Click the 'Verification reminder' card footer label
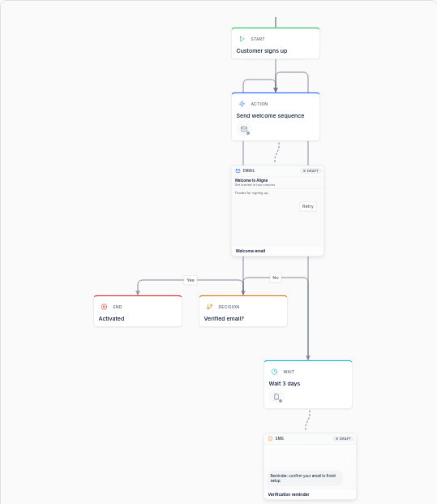This screenshot has height=504, width=437. click(x=289, y=494)
